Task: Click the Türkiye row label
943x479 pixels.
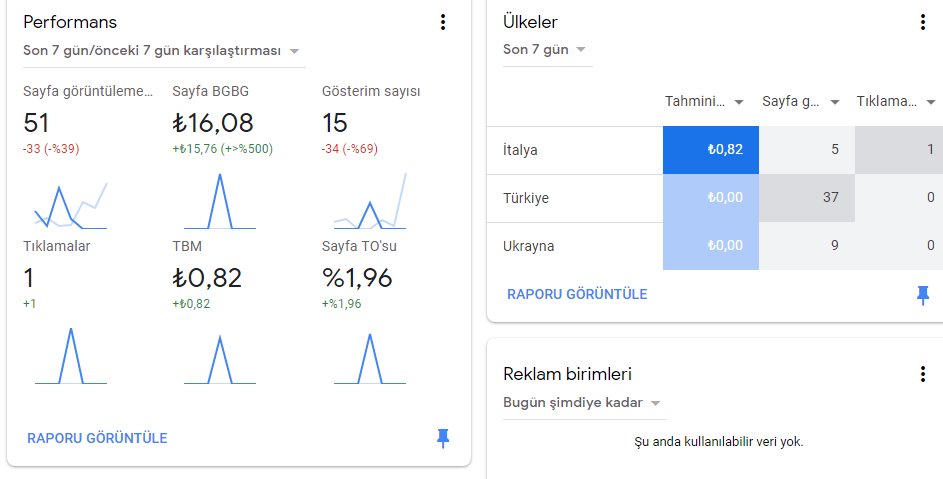Action: pos(526,198)
